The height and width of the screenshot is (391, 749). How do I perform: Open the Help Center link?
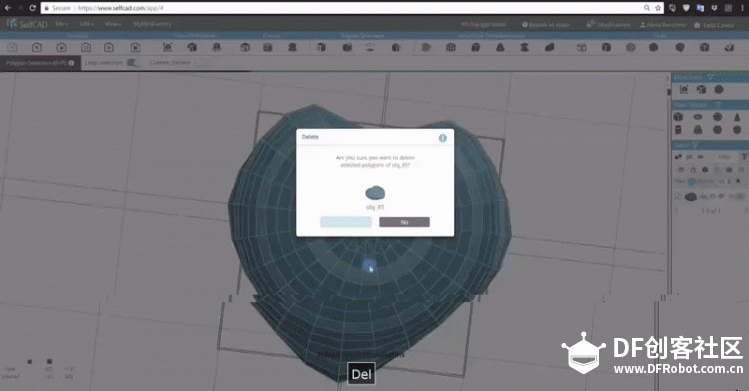(714, 25)
